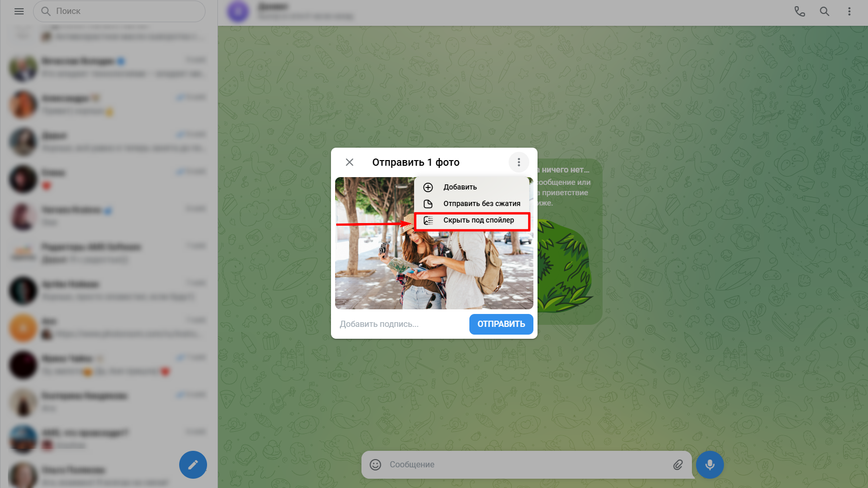The height and width of the screenshot is (488, 868).
Task: Close the send photo dialog
Action: 350,162
